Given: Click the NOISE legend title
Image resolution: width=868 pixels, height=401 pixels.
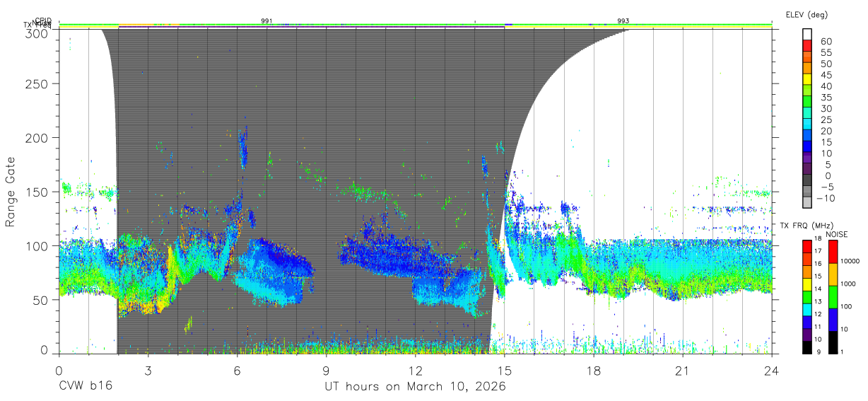Looking at the screenshot, I should click(x=835, y=234).
